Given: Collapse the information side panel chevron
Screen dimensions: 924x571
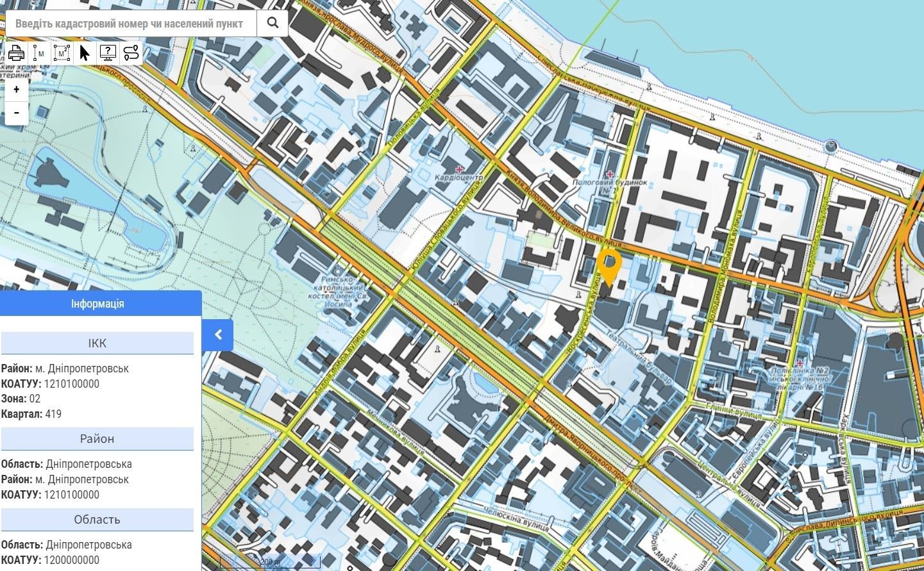Looking at the screenshot, I should [218, 335].
